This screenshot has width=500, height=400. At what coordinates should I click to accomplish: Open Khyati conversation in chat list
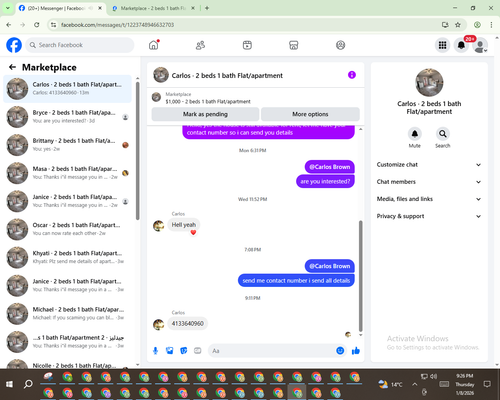point(68,257)
